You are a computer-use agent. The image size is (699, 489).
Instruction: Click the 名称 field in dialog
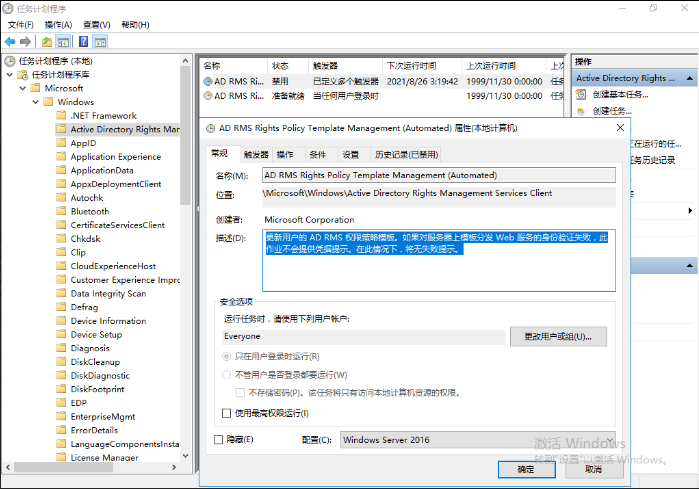click(439, 175)
